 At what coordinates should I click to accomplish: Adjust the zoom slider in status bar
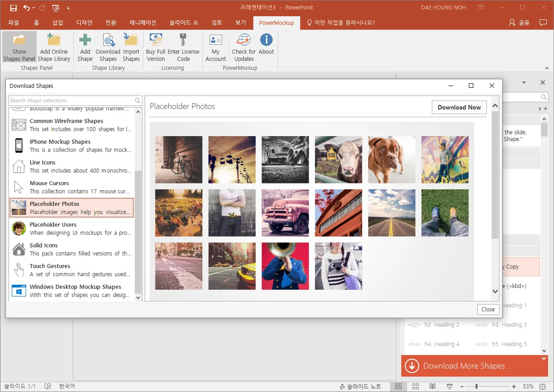476,387
